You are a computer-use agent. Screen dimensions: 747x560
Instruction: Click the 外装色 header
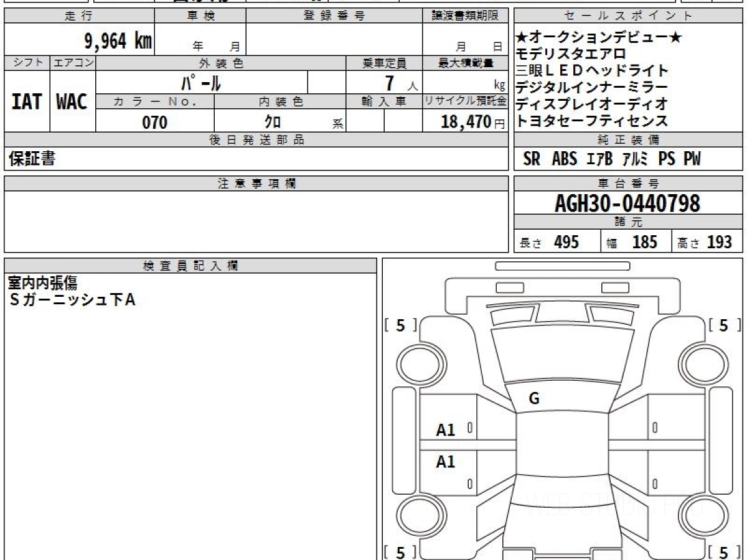(x=221, y=63)
